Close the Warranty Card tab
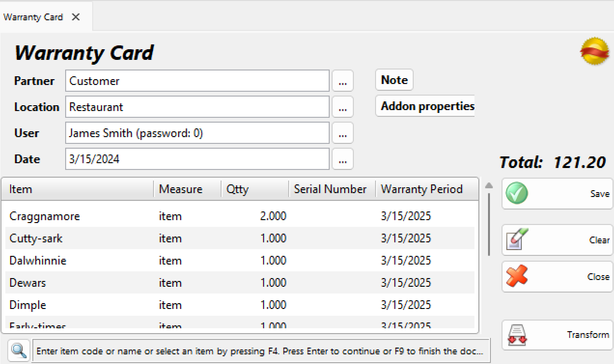 76,17
